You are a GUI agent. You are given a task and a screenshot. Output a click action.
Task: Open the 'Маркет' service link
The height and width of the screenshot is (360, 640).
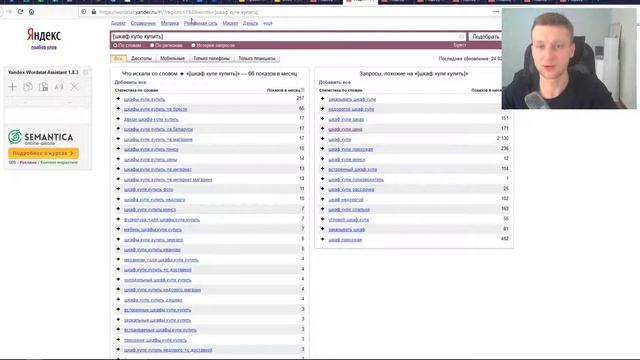click(x=230, y=23)
